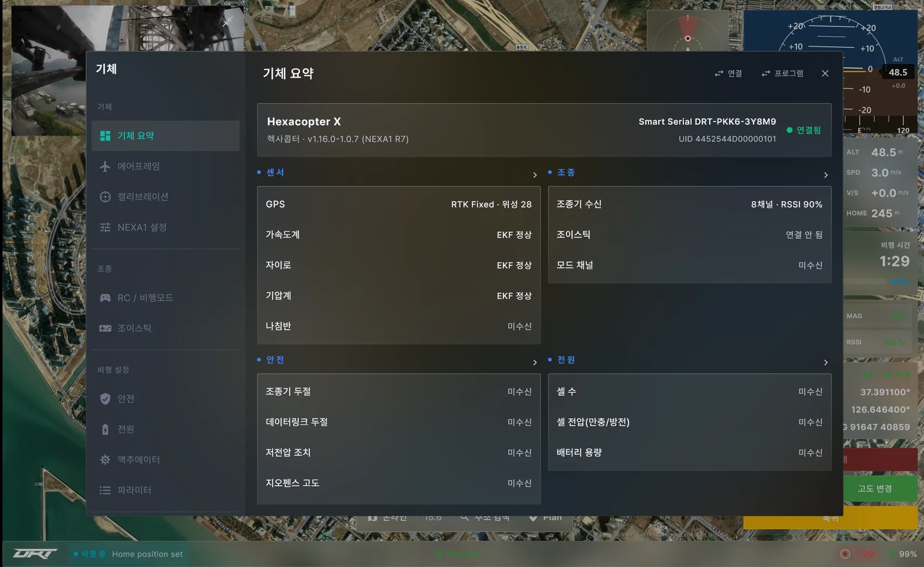
Task: Click the compass radar widget on map
Action: coord(688,31)
